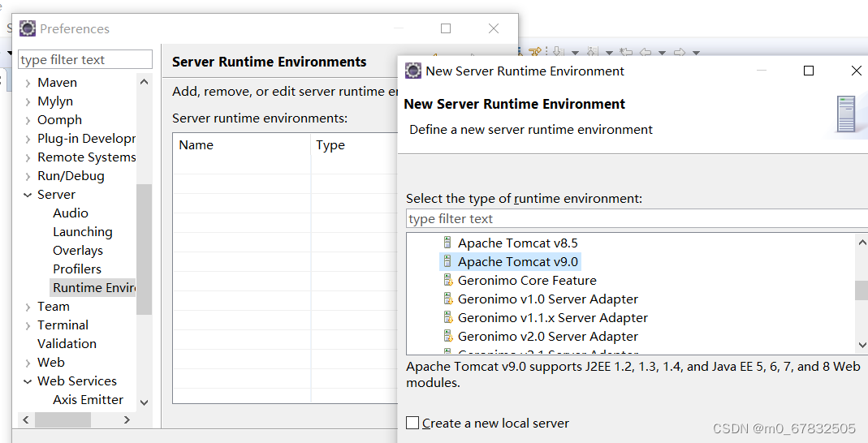Click Geronimo v1.0 Server Adapter icon
The width and height of the screenshot is (868, 443).
click(x=448, y=299)
